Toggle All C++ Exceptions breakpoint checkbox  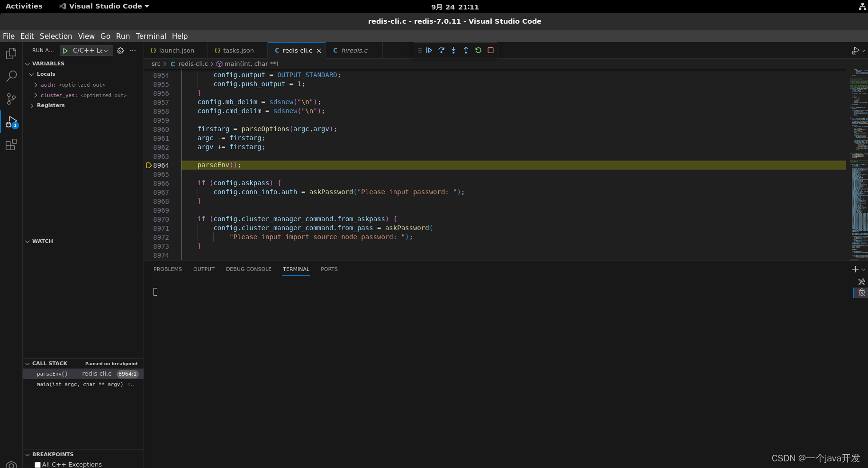[37, 465]
